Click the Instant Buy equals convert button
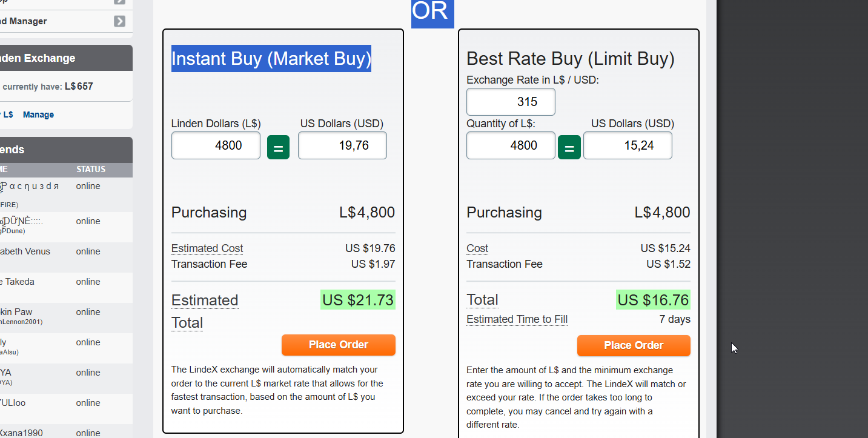This screenshot has width=868, height=438. (x=278, y=147)
